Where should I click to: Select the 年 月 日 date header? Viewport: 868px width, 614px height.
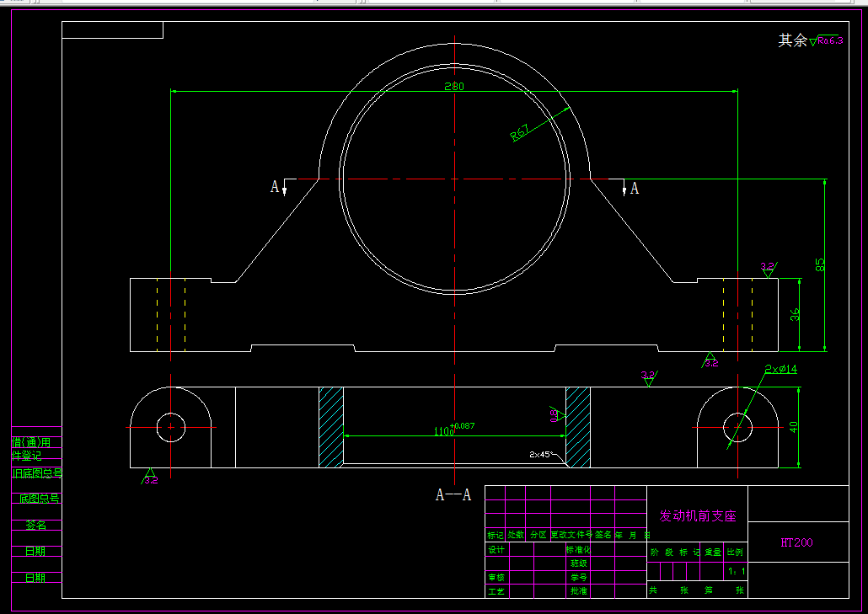632,535
